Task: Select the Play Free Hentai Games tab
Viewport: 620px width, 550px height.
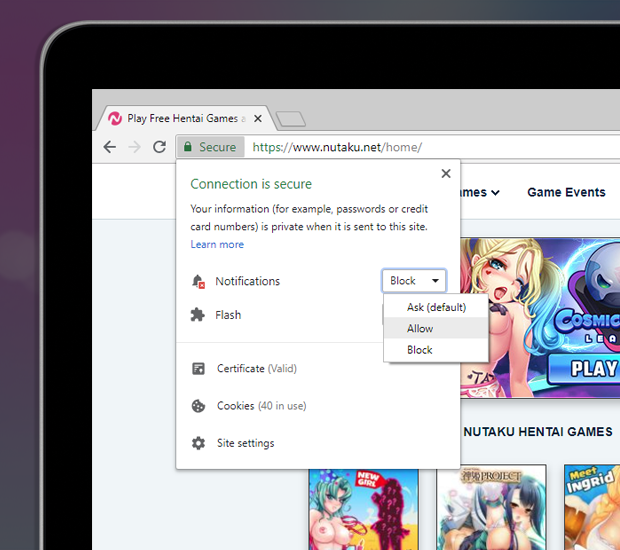Action: coord(186,118)
